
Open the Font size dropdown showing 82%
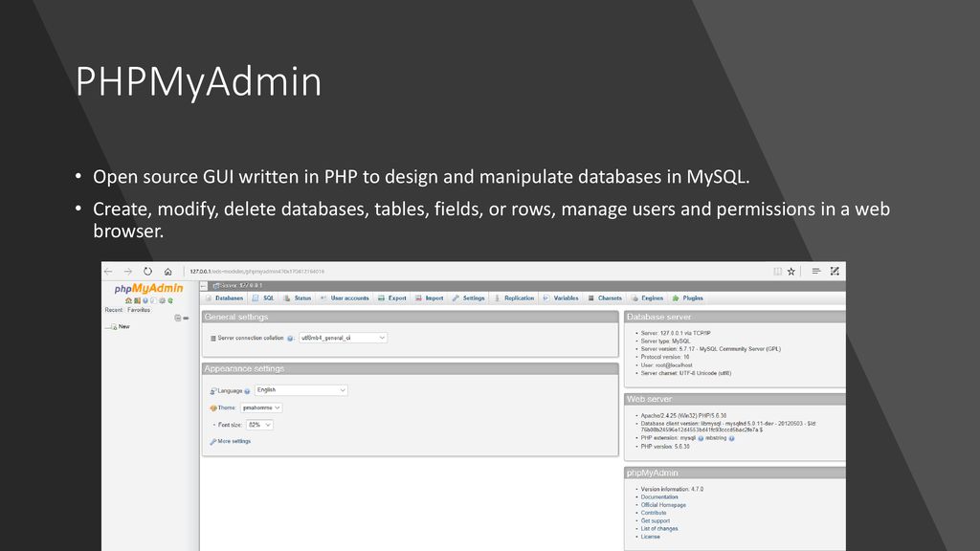(259, 425)
